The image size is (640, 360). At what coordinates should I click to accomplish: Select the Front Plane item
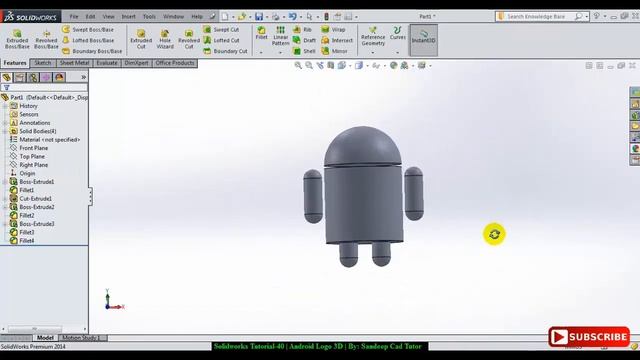(33, 148)
